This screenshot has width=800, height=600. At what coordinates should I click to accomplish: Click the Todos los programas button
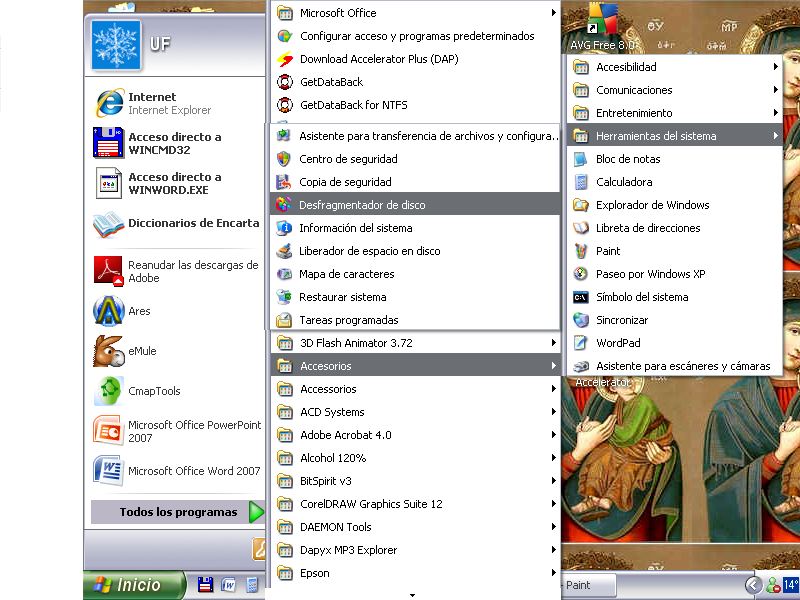pos(178,512)
